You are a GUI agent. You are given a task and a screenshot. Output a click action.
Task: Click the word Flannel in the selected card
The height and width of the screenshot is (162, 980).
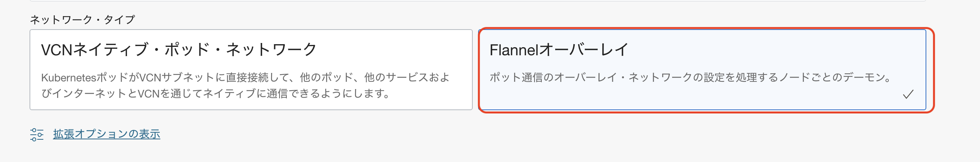tap(514, 50)
